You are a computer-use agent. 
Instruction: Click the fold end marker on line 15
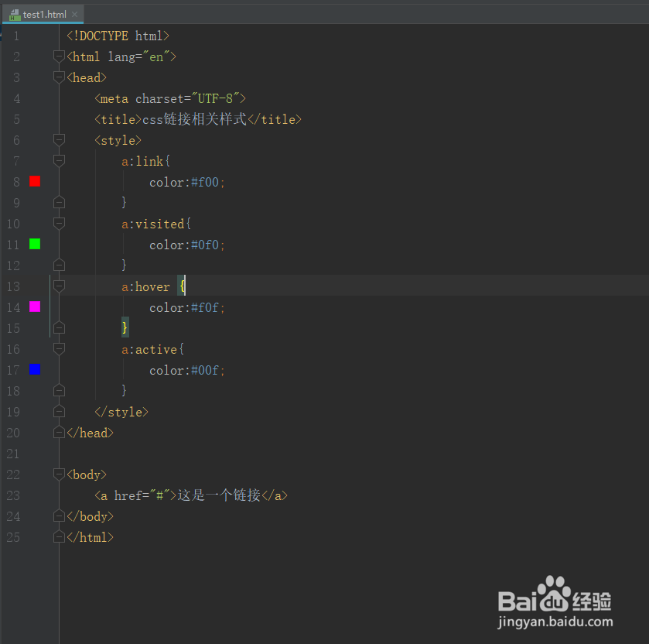click(60, 327)
